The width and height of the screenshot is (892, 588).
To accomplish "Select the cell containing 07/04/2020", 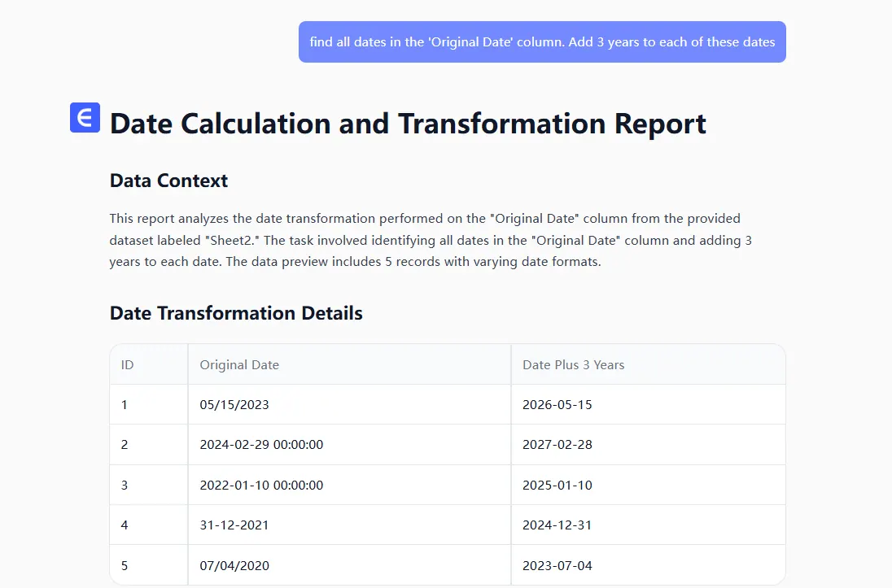I will coord(234,565).
